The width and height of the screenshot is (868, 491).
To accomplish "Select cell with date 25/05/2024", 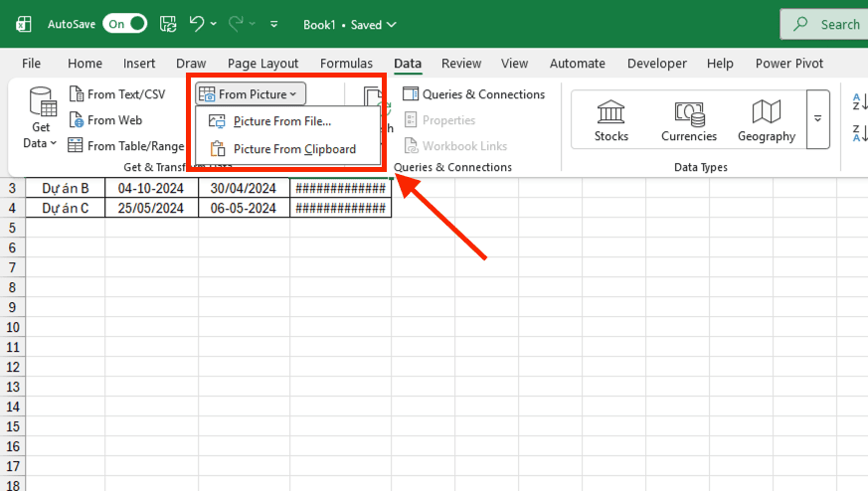I will pos(151,208).
